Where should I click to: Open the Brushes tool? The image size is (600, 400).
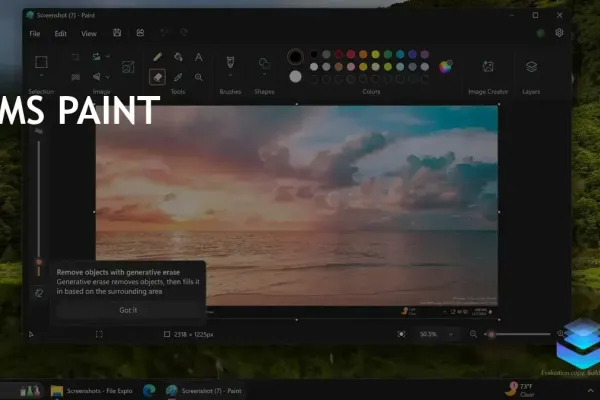(x=230, y=62)
